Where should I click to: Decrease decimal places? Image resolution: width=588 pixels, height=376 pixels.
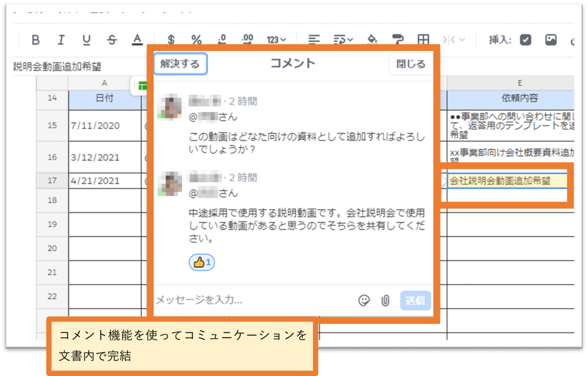[x=222, y=40]
